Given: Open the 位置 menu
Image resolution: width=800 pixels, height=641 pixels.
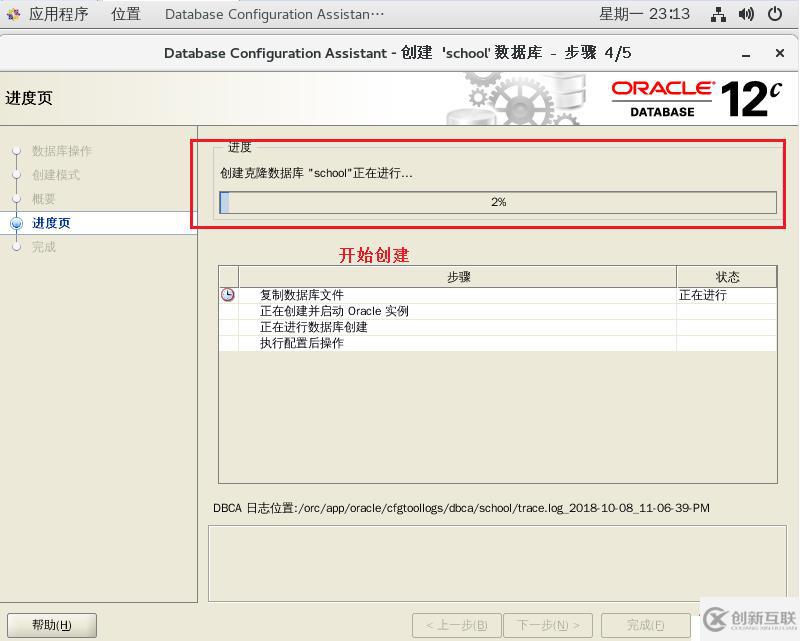Looking at the screenshot, I should click(x=126, y=14).
